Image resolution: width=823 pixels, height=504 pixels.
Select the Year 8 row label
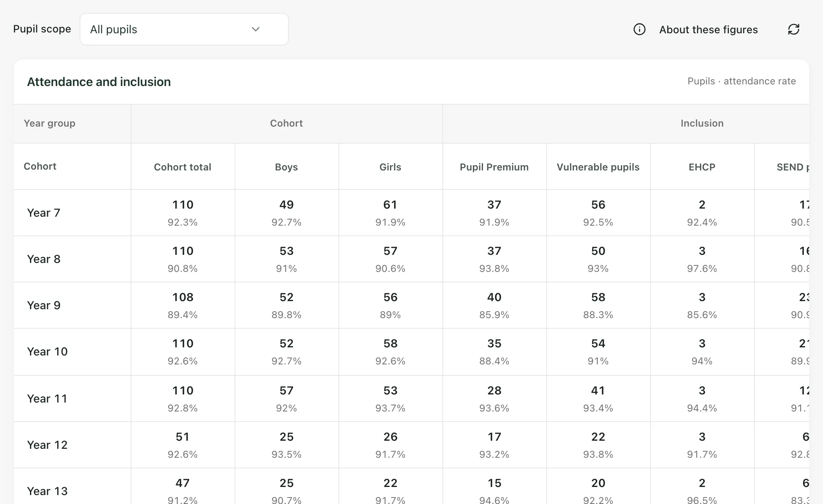click(43, 259)
